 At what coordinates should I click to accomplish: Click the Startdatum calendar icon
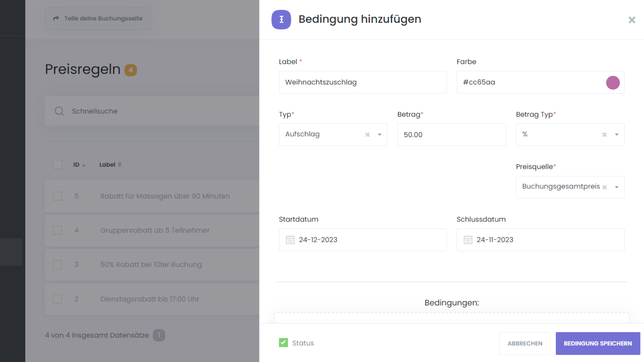click(x=290, y=240)
